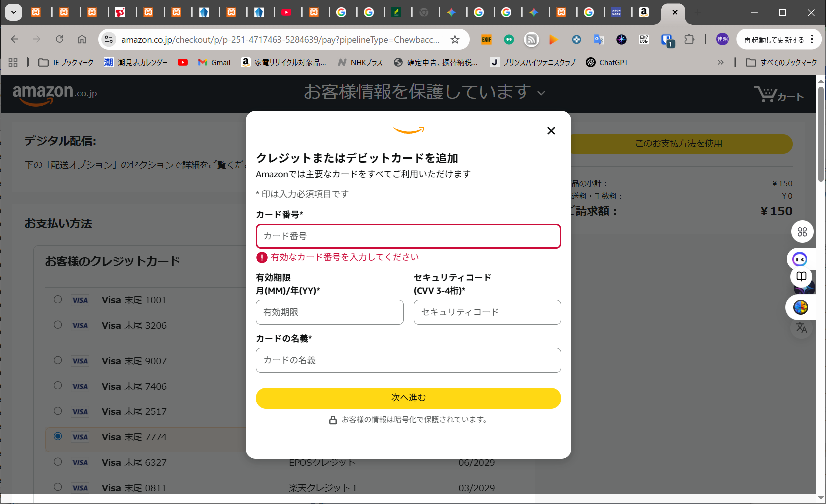Select Visa ending 9007 card
Viewport: 826px width, 504px height.
[58, 360]
